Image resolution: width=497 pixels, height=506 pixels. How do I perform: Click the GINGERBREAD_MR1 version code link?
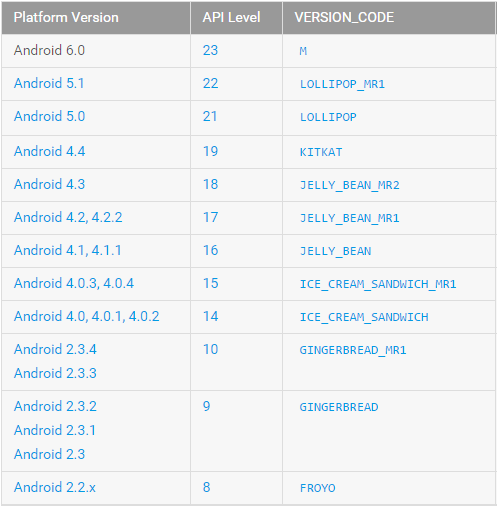[x=353, y=350]
